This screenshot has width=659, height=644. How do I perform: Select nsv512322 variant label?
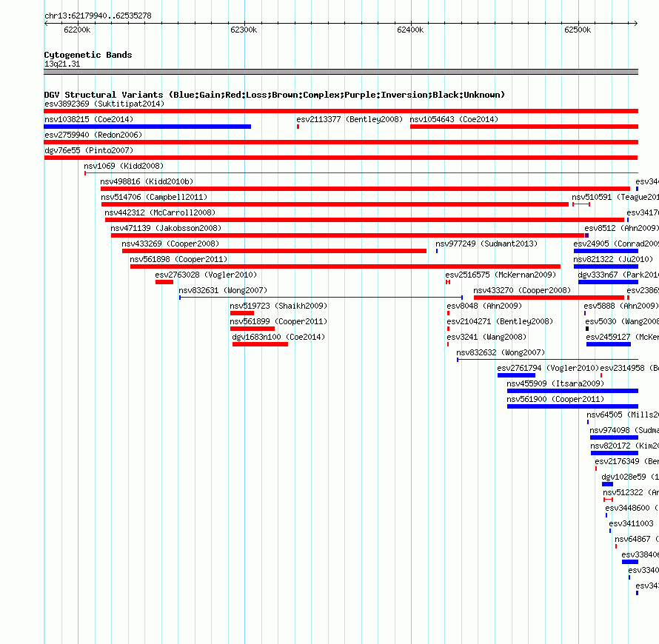pyautogui.click(x=631, y=492)
